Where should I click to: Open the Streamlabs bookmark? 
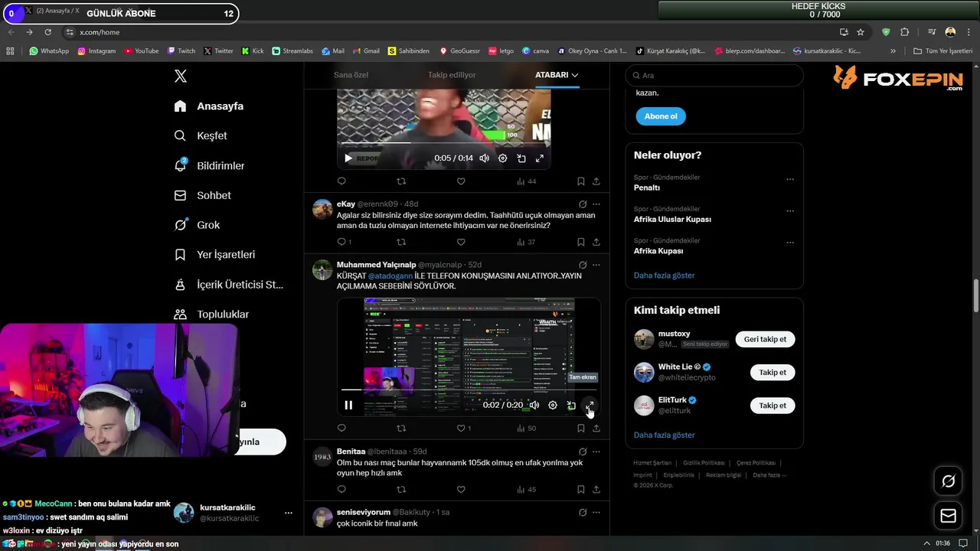coord(292,51)
